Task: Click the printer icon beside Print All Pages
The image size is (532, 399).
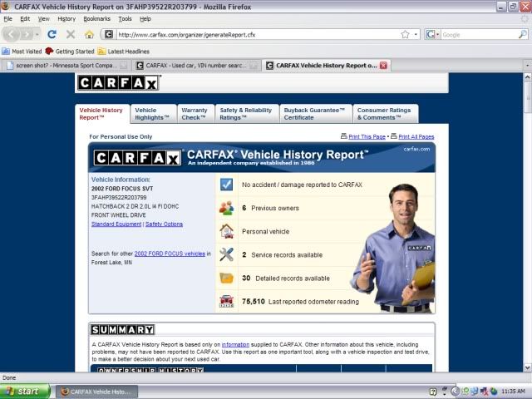Action: [393, 136]
